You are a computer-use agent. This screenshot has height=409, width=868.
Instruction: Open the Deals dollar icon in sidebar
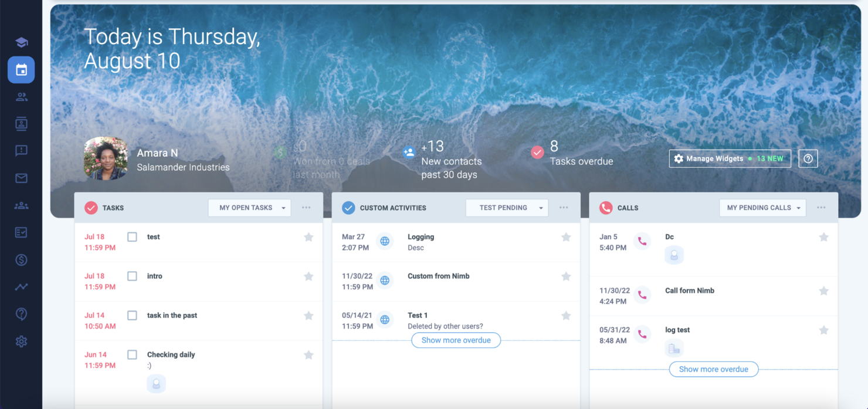21,259
